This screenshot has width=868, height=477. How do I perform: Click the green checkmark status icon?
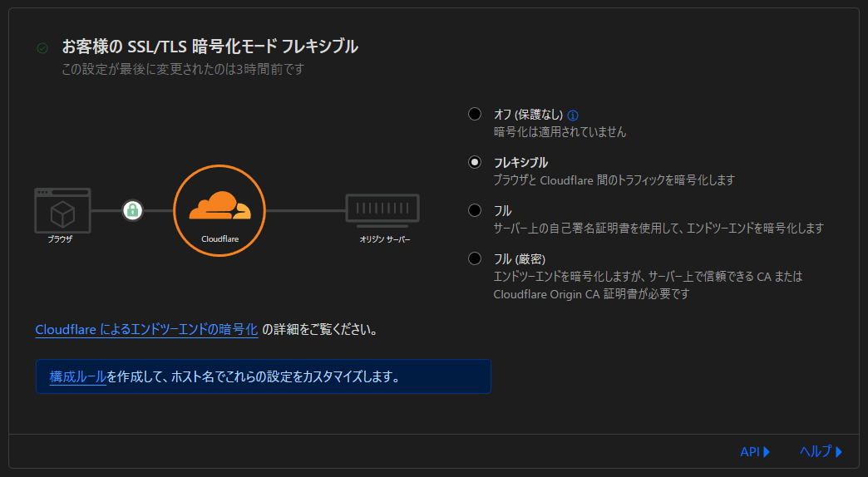(42, 48)
